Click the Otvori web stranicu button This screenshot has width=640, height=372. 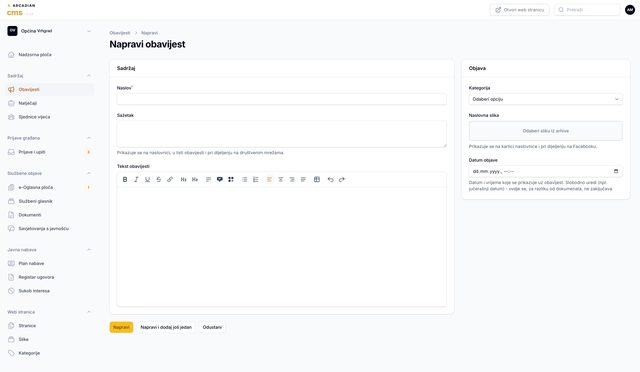click(520, 10)
